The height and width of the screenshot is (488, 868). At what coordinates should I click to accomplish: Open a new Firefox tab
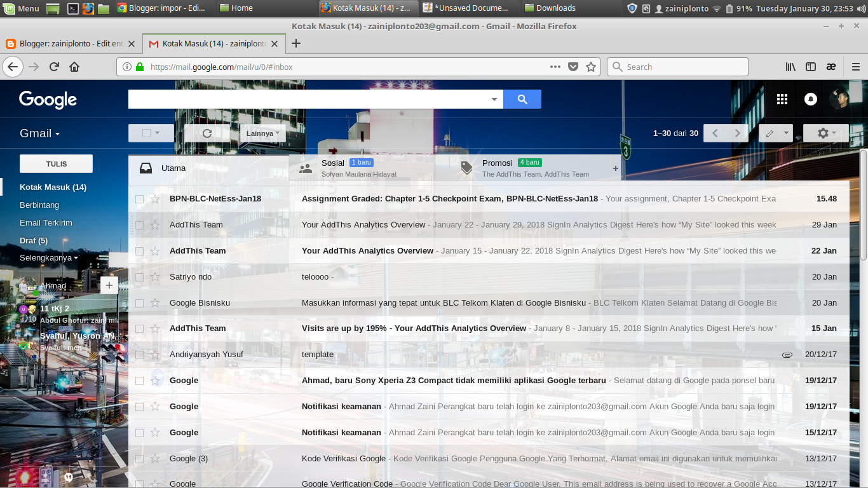click(x=295, y=43)
